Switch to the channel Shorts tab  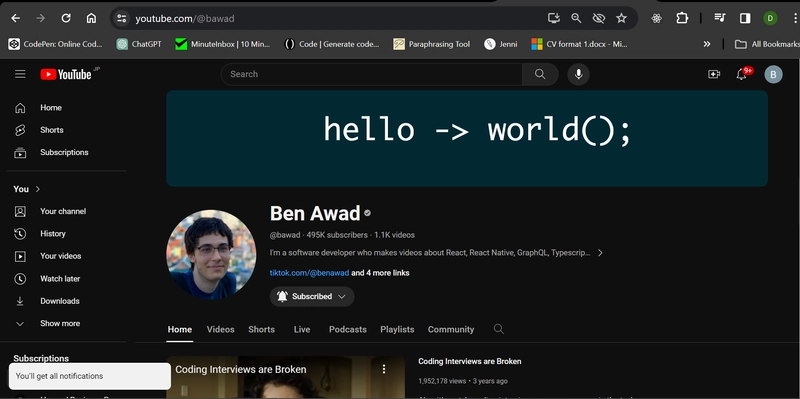pyautogui.click(x=261, y=330)
